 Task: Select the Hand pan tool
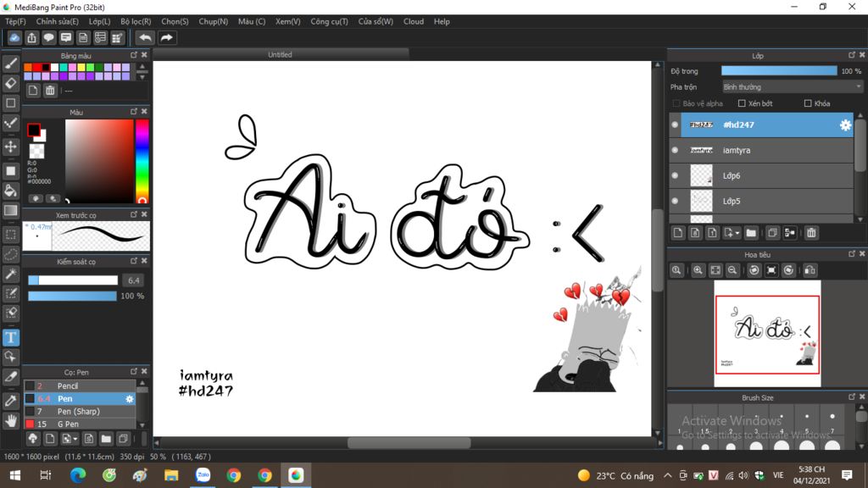coord(10,422)
